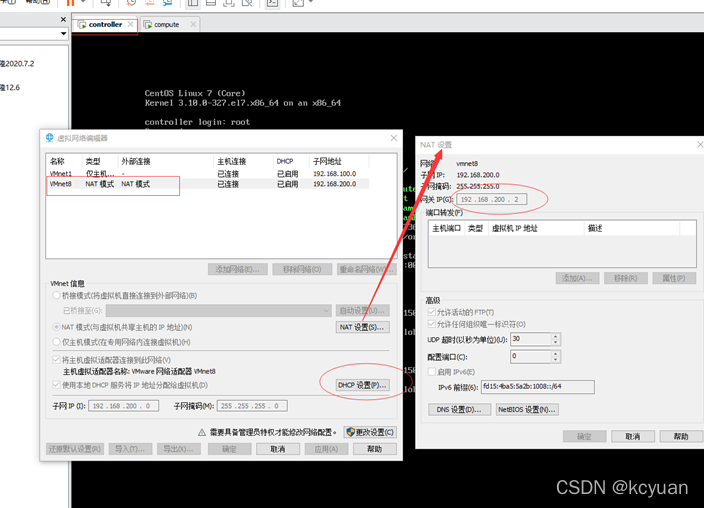This screenshot has height=508, width=704.
Task: Toggle 允许任何组织唯一标识符 checkbox
Action: pos(431,324)
